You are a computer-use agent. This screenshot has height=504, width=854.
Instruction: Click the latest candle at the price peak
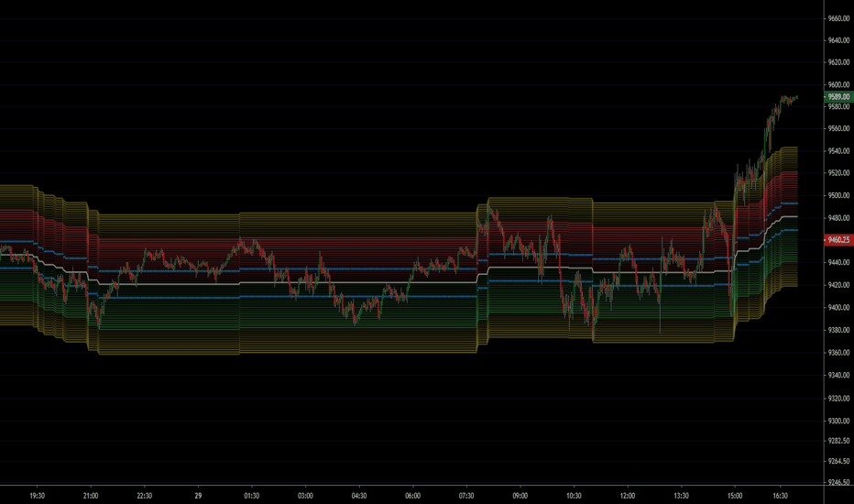(797, 97)
